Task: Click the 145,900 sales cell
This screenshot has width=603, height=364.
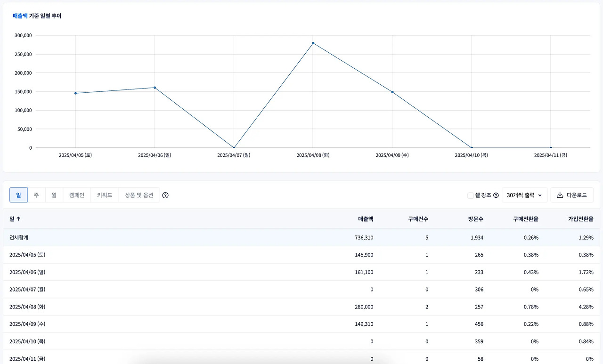Action: (363, 255)
